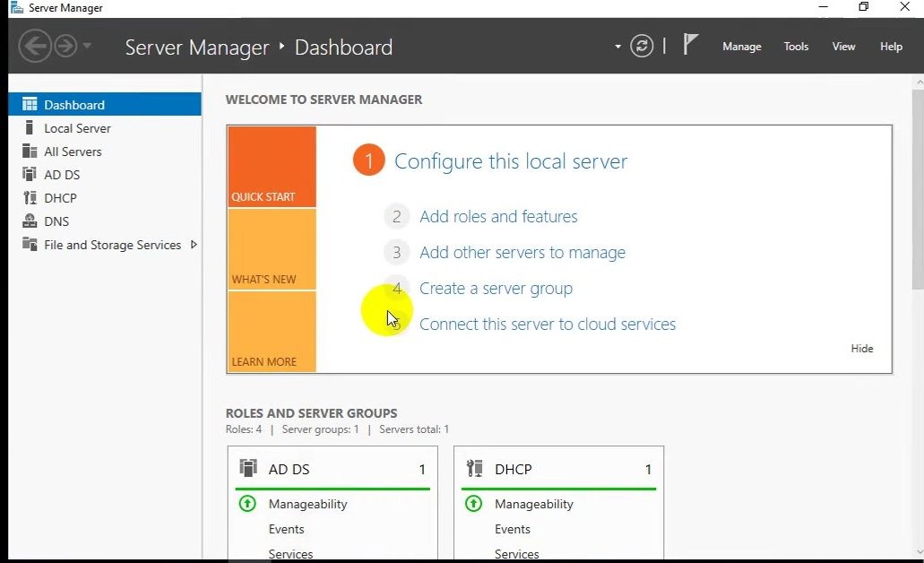Click Connect this server to cloud services
The height and width of the screenshot is (563, 924).
(x=548, y=325)
